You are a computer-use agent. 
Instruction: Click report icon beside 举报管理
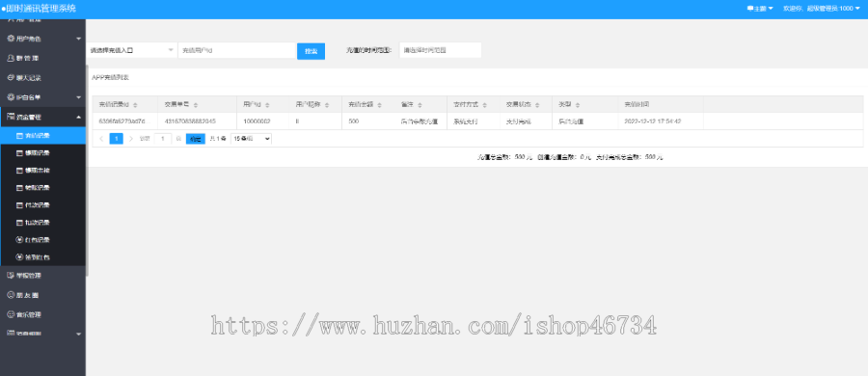(x=10, y=275)
